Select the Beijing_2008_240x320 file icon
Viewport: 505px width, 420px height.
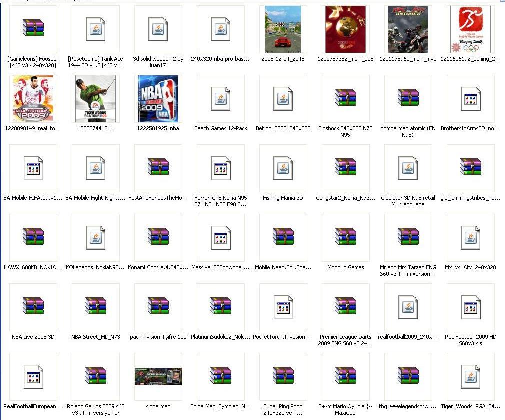click(x=283, y=98)
